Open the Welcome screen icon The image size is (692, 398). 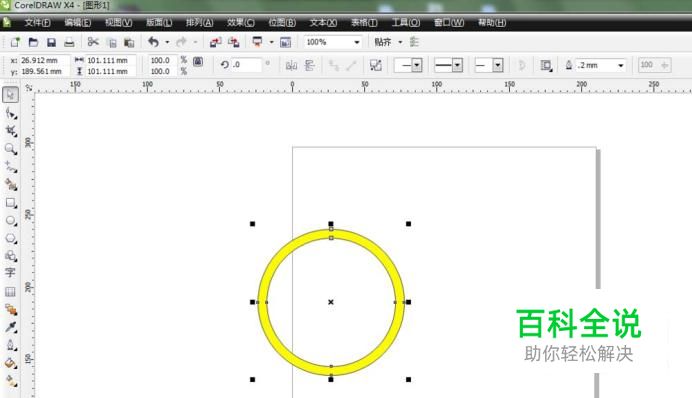pos(286,42)
